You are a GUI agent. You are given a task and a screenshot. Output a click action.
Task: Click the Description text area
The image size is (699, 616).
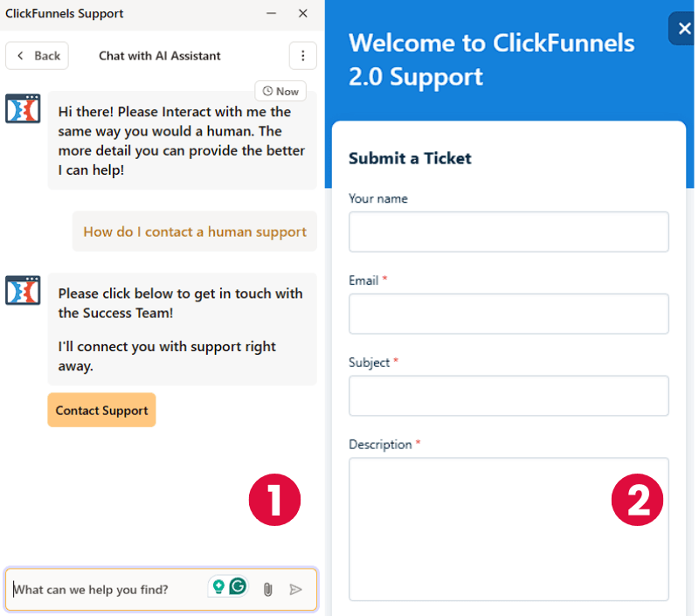point(509,529)
